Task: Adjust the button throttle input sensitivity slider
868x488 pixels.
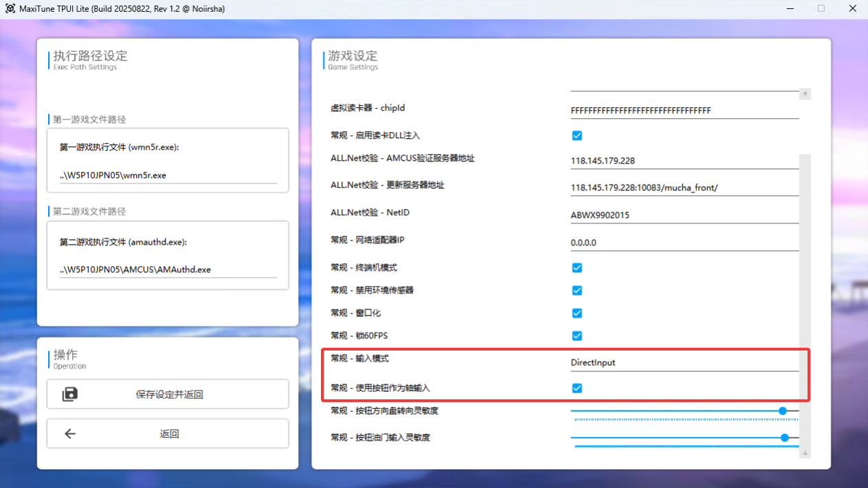Action: tap(784, 438)
